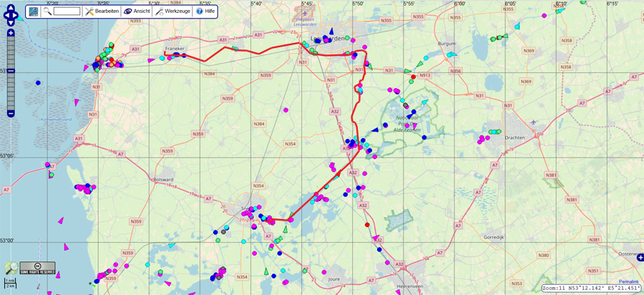Open the Werkzeuge menu
This screenshot has height=295, width=644.
[x=174, y=11]
